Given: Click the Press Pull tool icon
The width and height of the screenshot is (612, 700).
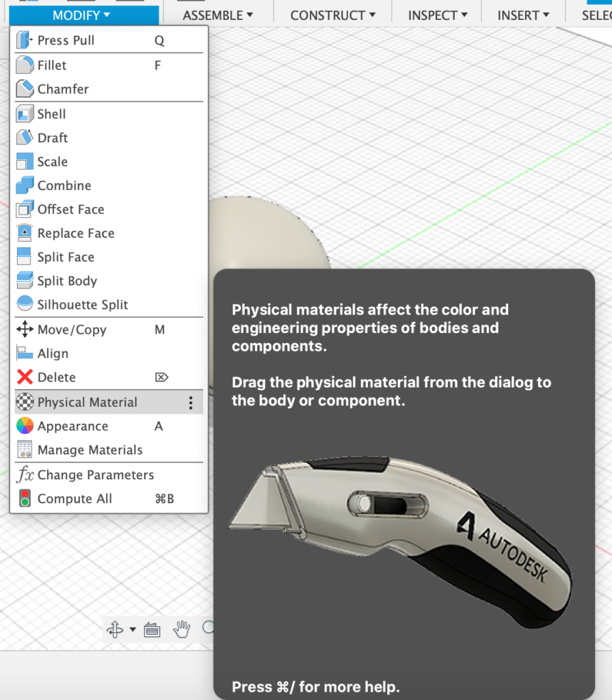Looking at the screenshot, I should tap(25, 40).
